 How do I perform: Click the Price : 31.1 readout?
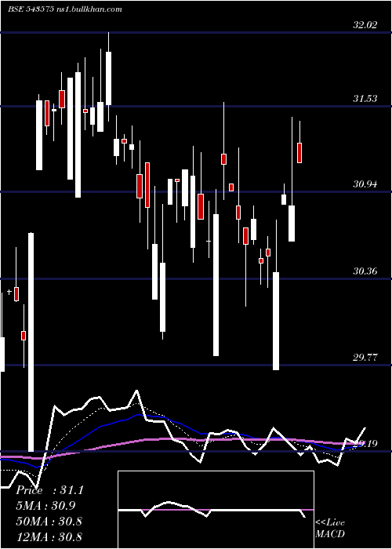[x=49, y=490]
